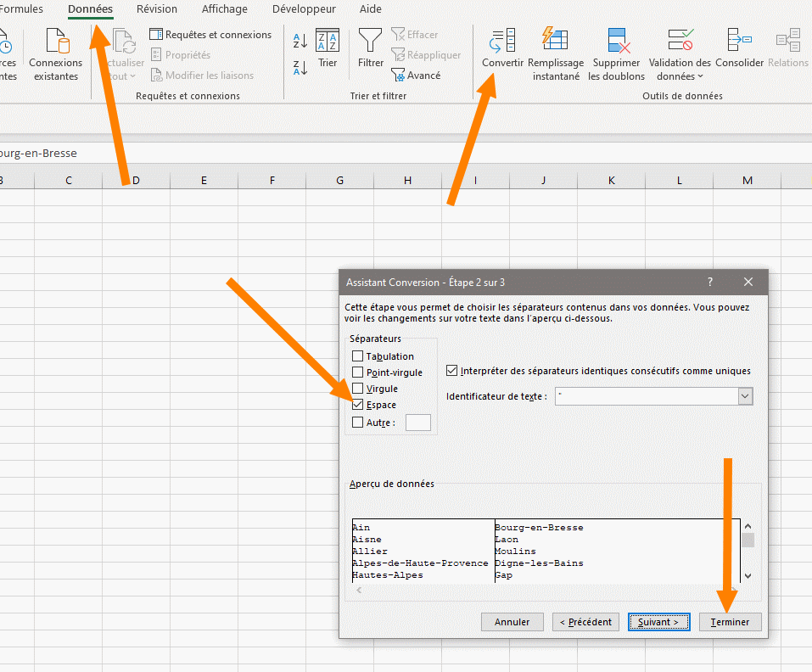Click the Suivant button in wizard
This screenshot has width=812, height=672.
click(658, 622)
